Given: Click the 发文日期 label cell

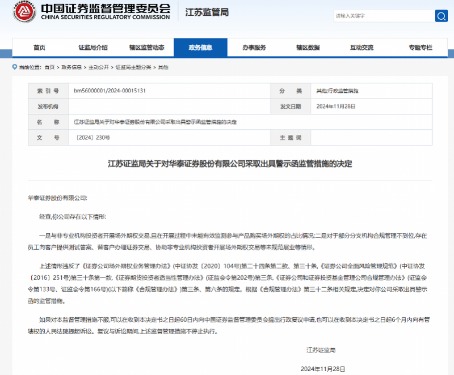Looking at the screenshot, I should tap(290, 106).
